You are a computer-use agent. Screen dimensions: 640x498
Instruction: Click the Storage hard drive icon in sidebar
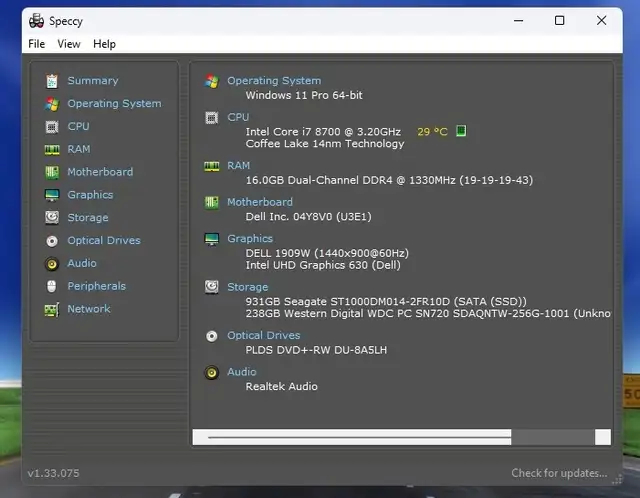click(52, 218)
